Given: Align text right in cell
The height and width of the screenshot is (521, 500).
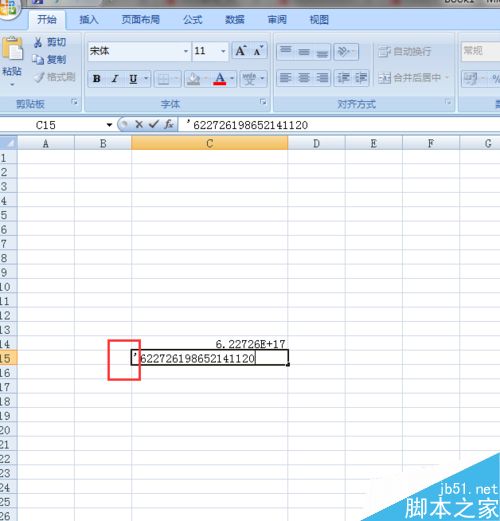Looking at the screenshot, I should (x=322, y=78).
